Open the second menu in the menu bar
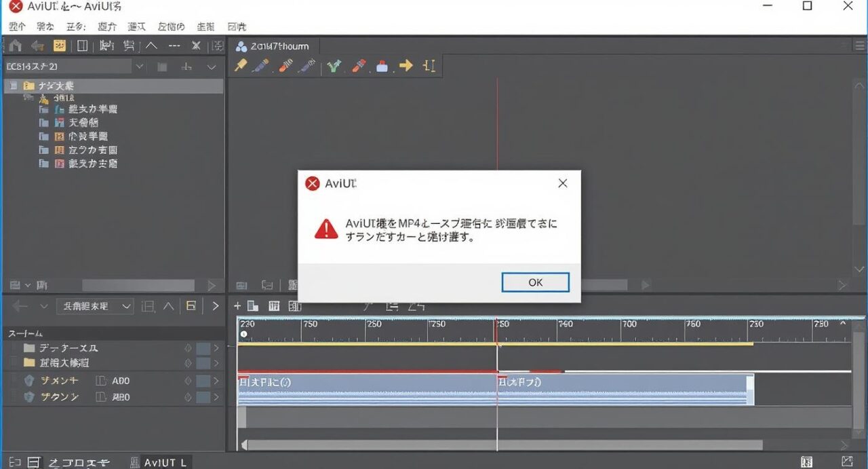This screenshot has width=868, height=469. click(x=45, y=27)
